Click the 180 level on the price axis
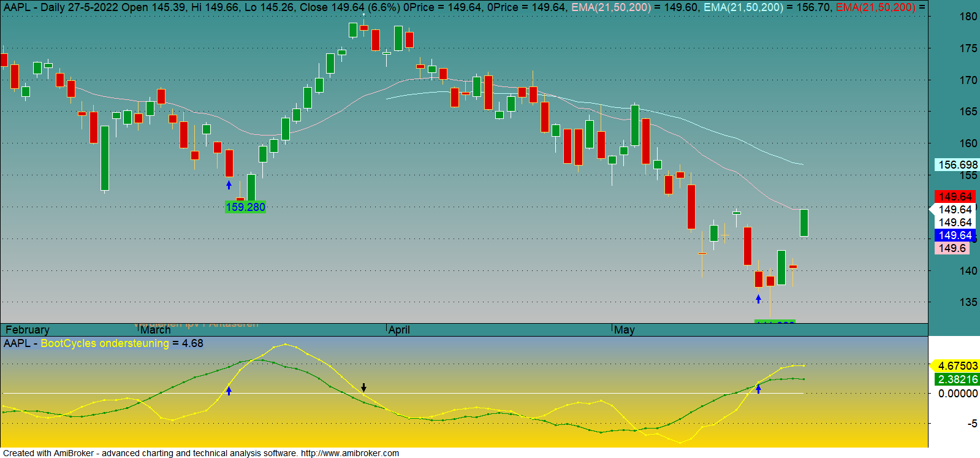The height and width of the screenshot is (458, 980). coord(968,17)
